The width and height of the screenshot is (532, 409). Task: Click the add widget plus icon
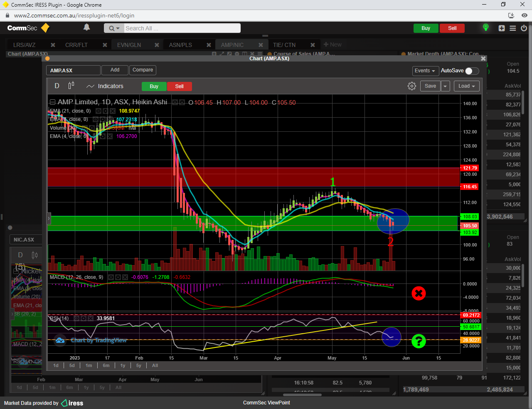502,28
